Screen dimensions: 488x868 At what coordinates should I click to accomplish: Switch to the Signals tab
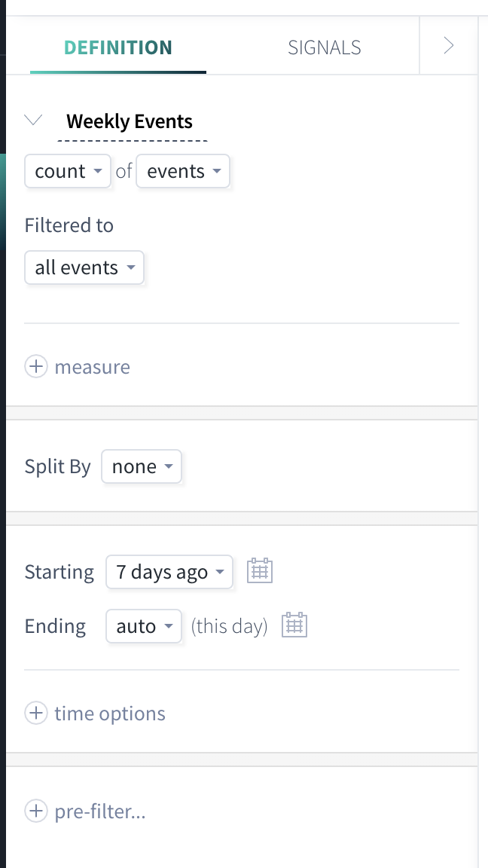(324, 47)
